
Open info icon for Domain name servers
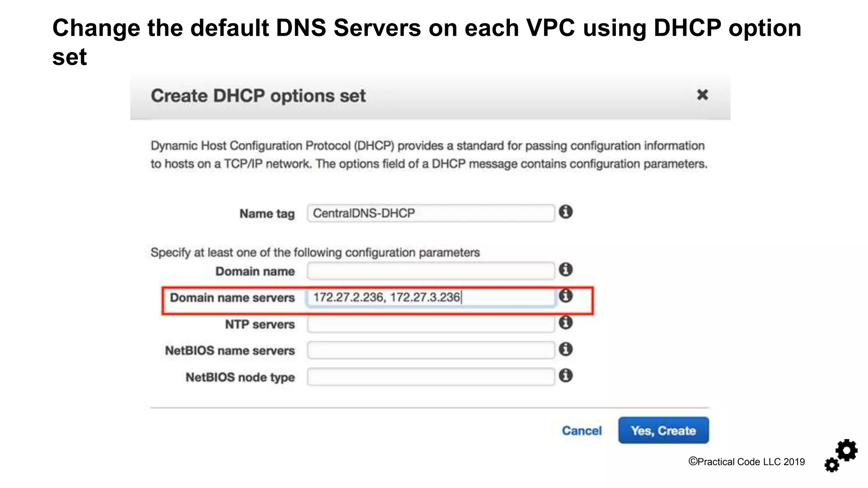(x=565, y=296)
